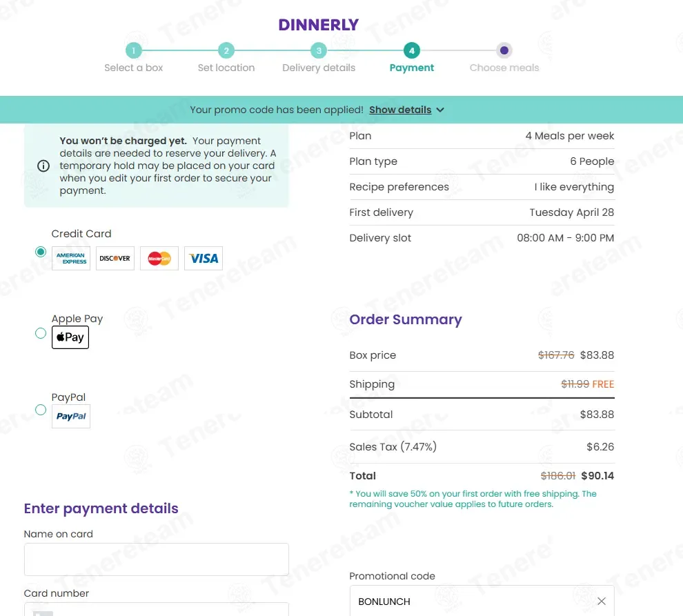Screen dimensions: 683x616
Task: Click the Promotional code input BONLUNCH
Action: [482, 601]
